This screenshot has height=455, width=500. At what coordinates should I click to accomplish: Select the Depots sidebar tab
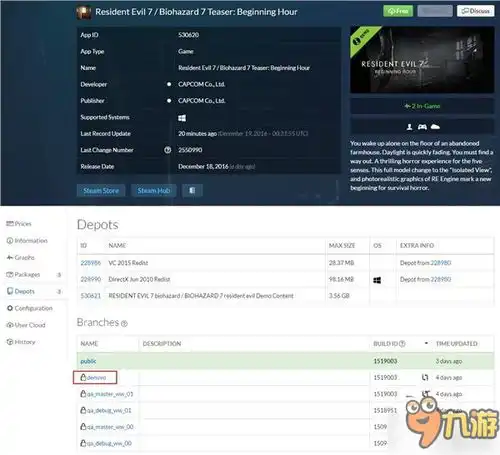click(x=21, y=291)
